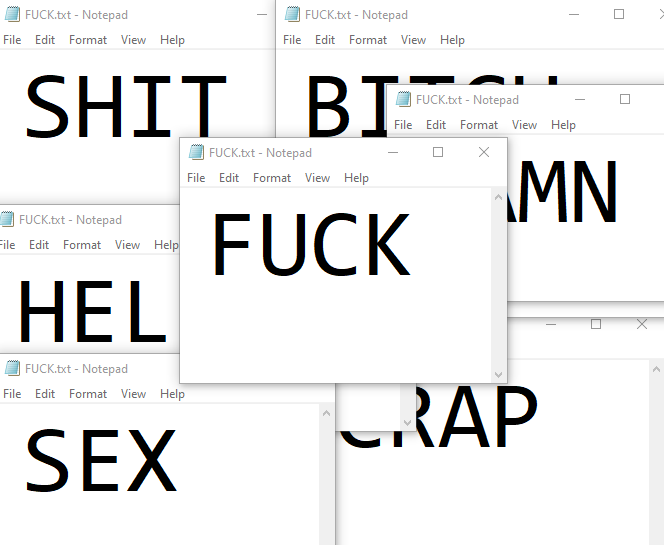Maximize the CRAP Notepad window
664x545 pixels.
pos(596,324)
